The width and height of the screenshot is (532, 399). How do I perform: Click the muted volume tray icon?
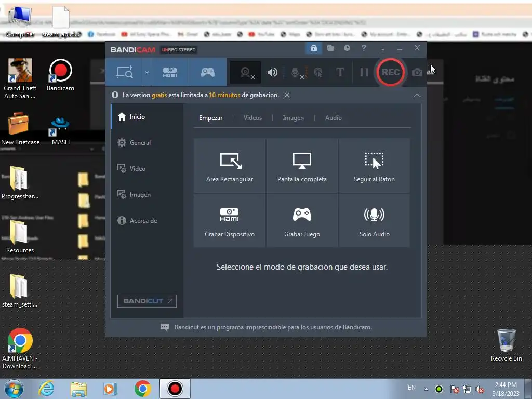pos(480,389)
